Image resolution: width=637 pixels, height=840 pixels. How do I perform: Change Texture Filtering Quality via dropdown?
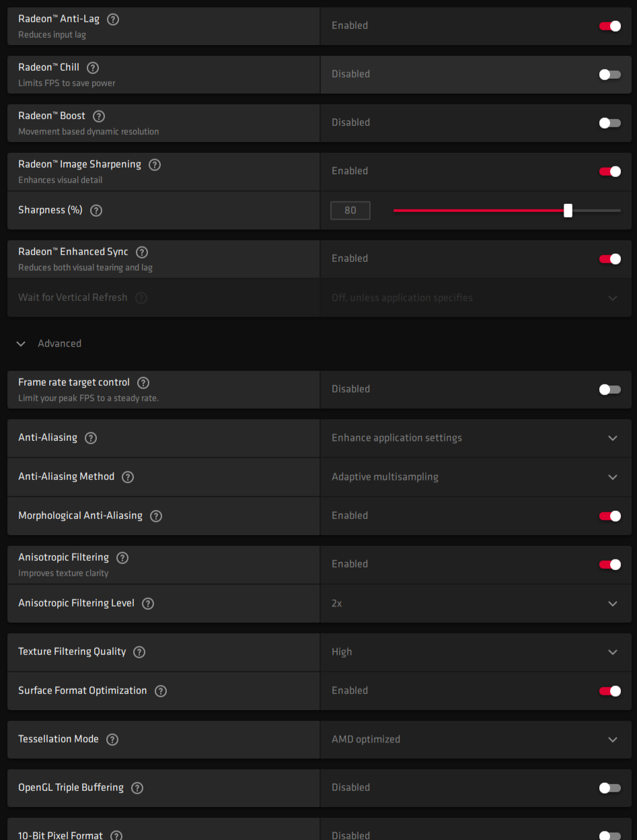click(476, 652)
